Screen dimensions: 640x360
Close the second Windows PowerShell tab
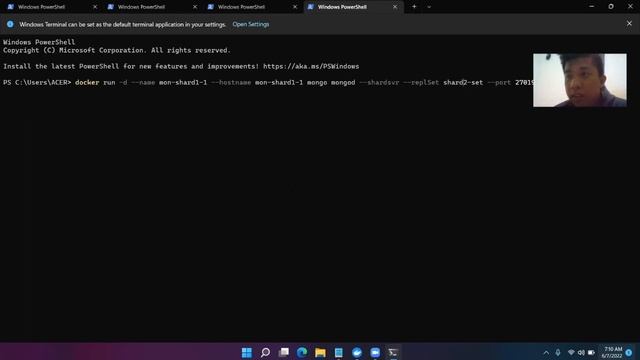pyautogui.click(x=195, y=7)
